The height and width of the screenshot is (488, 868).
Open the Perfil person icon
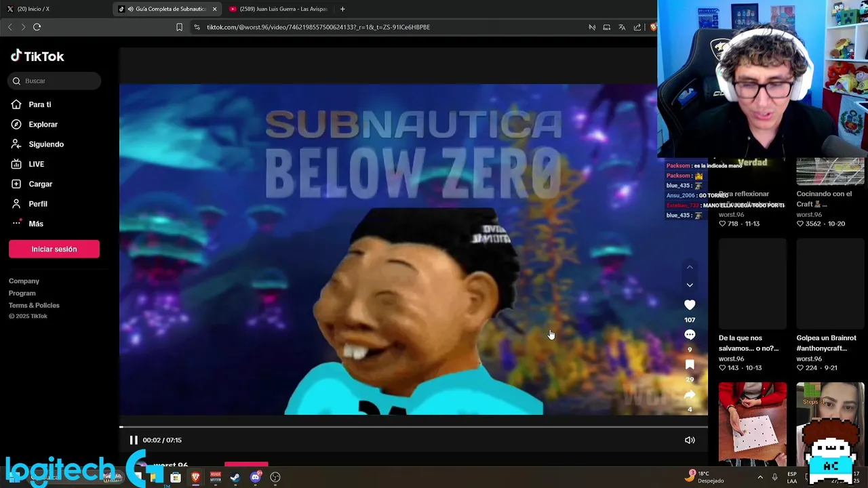pyautogui.click(x=16, y=203)
